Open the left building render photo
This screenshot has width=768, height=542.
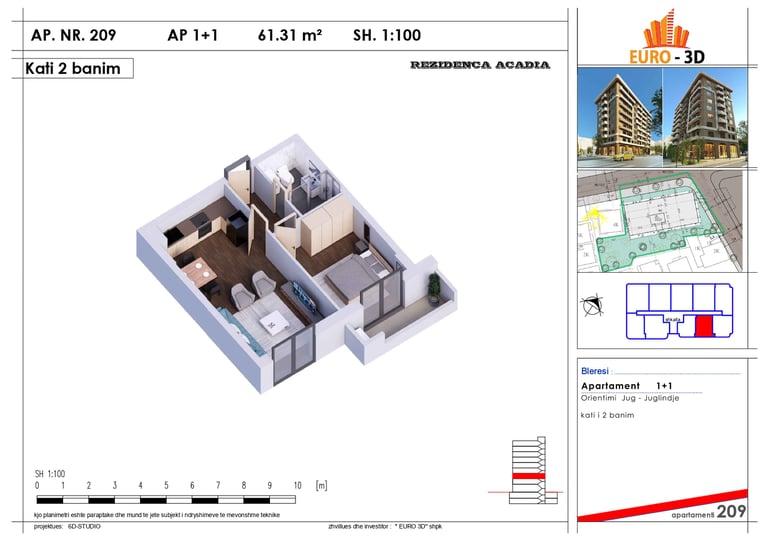620,118
